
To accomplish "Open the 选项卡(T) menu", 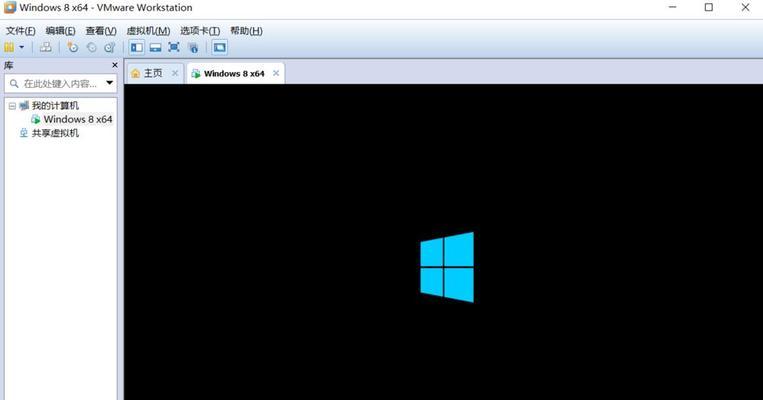I will coord(200,31).
